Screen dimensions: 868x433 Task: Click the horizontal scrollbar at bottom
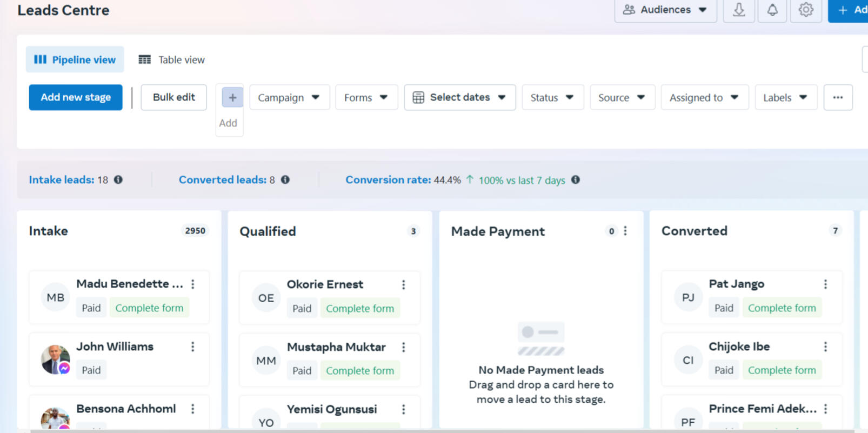click(442, 431)
